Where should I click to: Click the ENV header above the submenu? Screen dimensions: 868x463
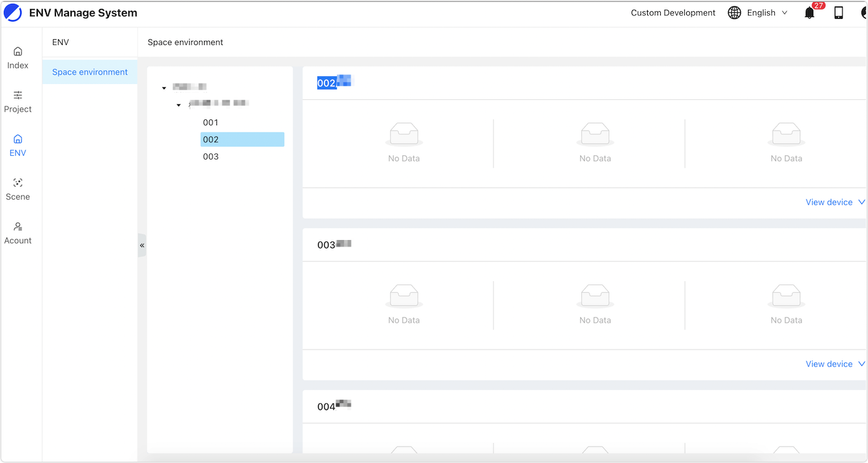coord(61,42)
